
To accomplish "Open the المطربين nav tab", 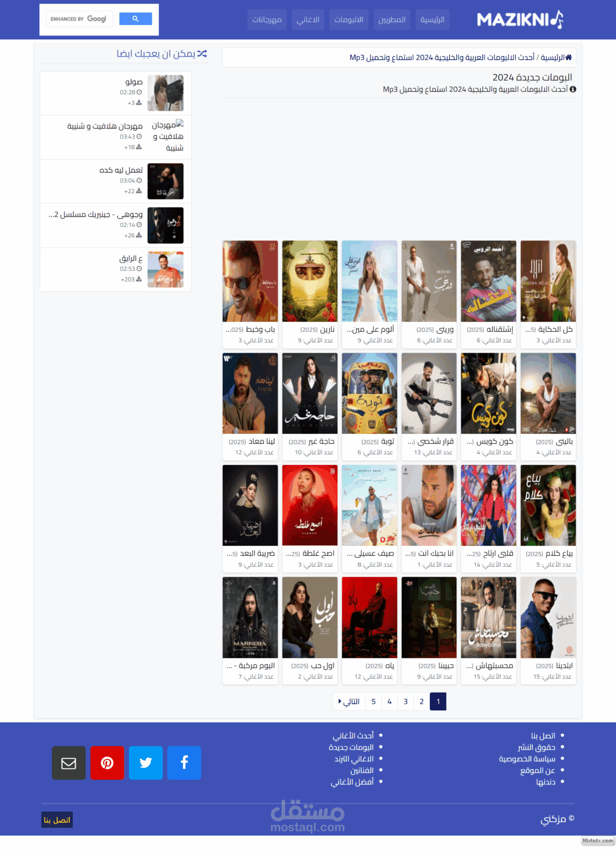I will click(392, 19).
